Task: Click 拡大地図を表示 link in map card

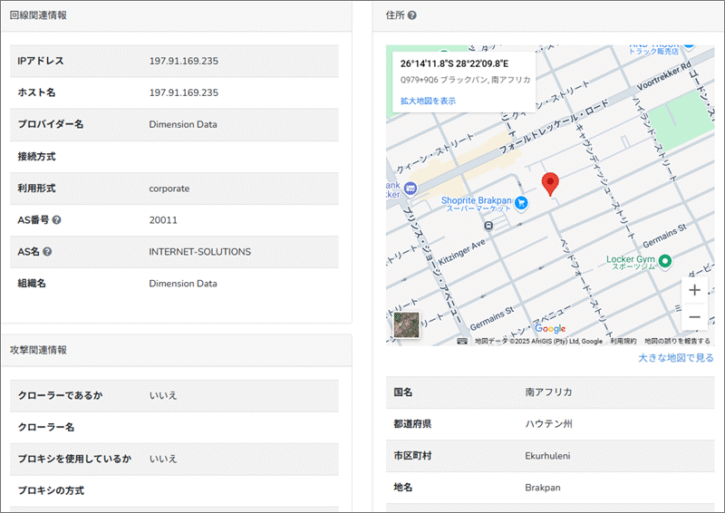Action: click(x=428, y=101)
